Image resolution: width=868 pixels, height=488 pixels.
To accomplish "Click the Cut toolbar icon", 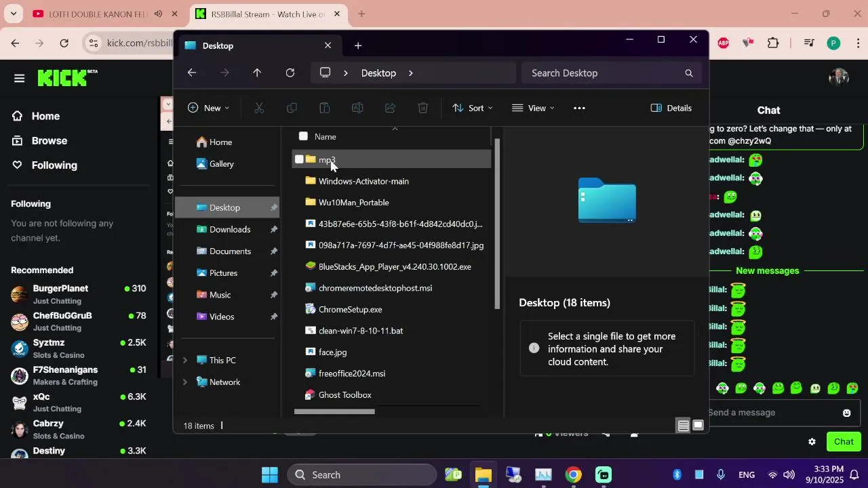I will 259,108.
